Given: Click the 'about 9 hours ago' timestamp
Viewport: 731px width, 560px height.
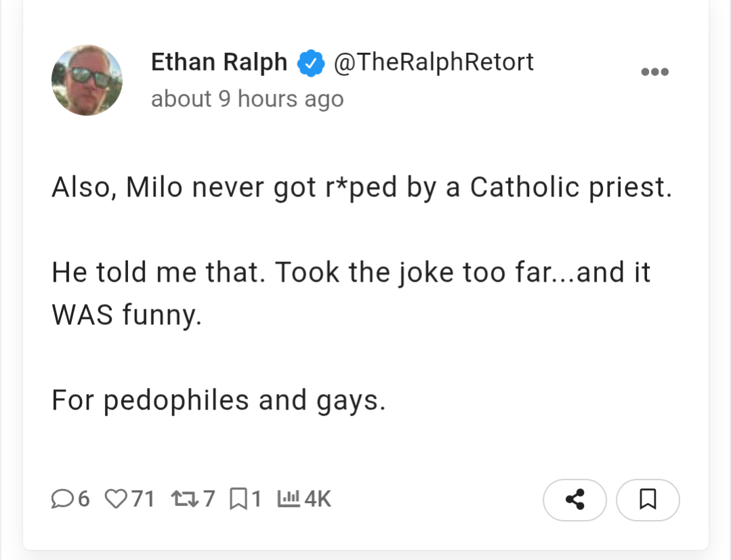Looking at the screenshot, I should coord(247,99).
